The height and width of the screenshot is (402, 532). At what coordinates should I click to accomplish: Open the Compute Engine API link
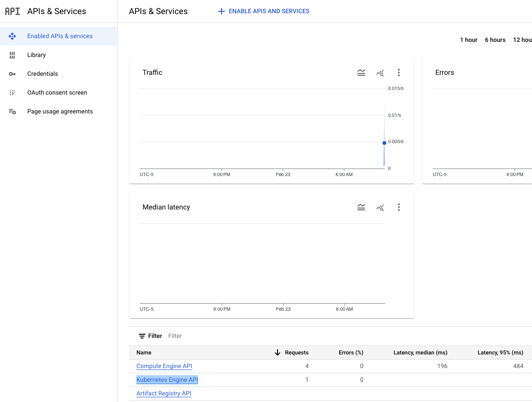(x=164, y=366)
